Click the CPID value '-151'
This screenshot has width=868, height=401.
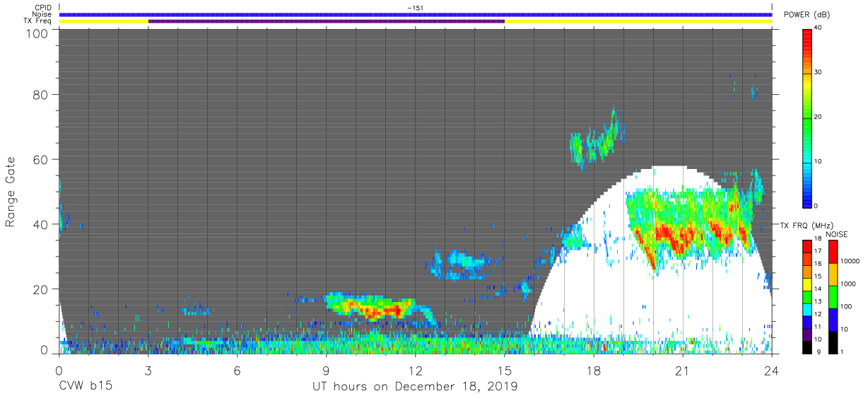(416, 8)
